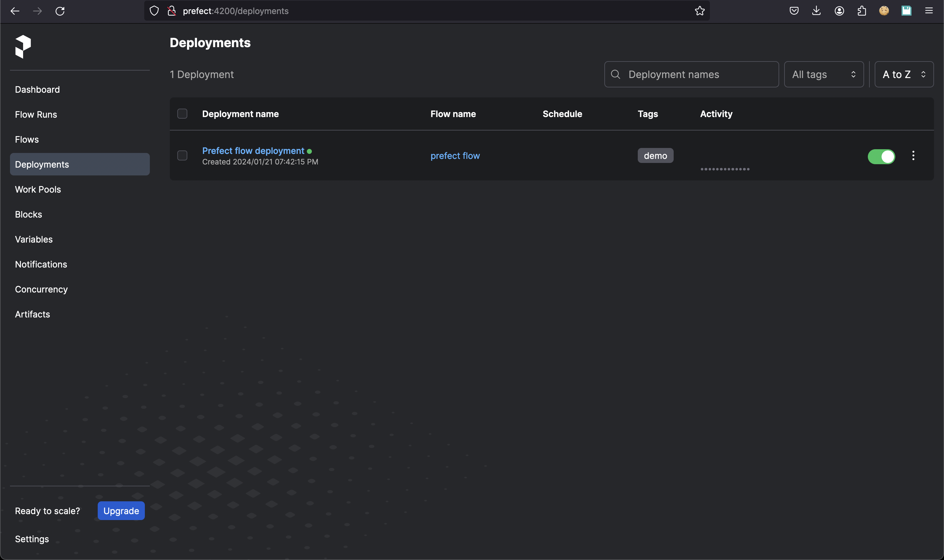
Task: Open the Firefox account icon
Action: pyautogui.click(x=839, y=11)
